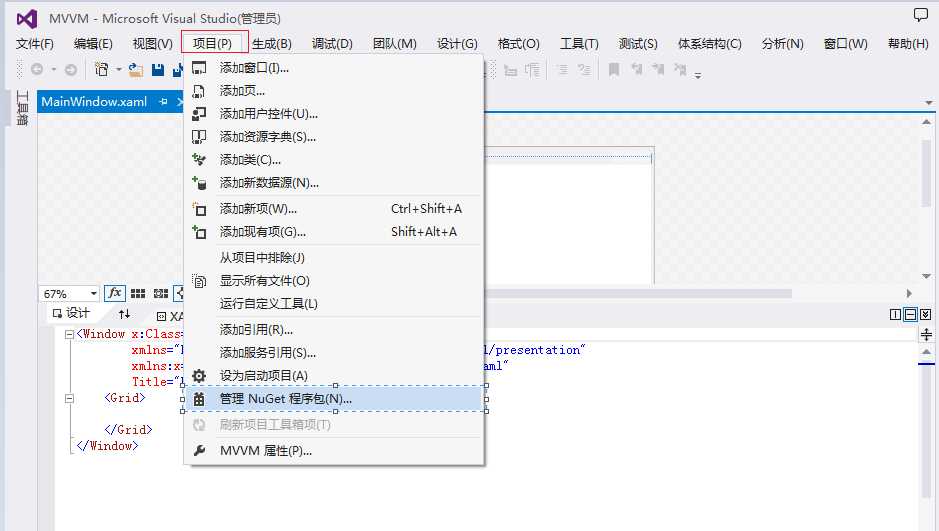939x531 pixels.
Task: Open the 编辑(E) menu
Action: [93, 44]
